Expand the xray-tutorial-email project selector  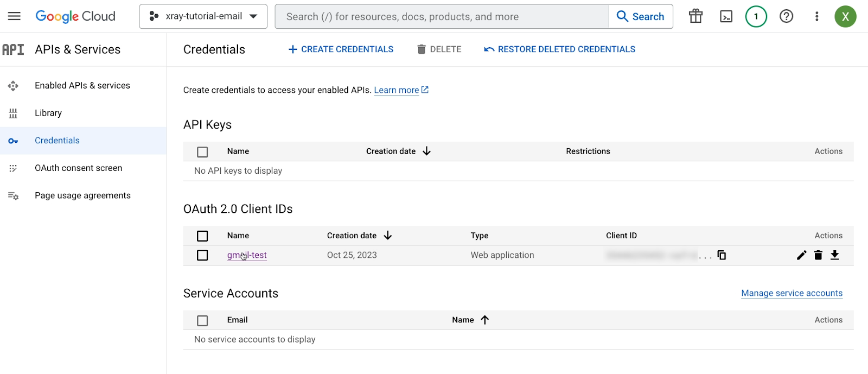(x=203, y=16)
